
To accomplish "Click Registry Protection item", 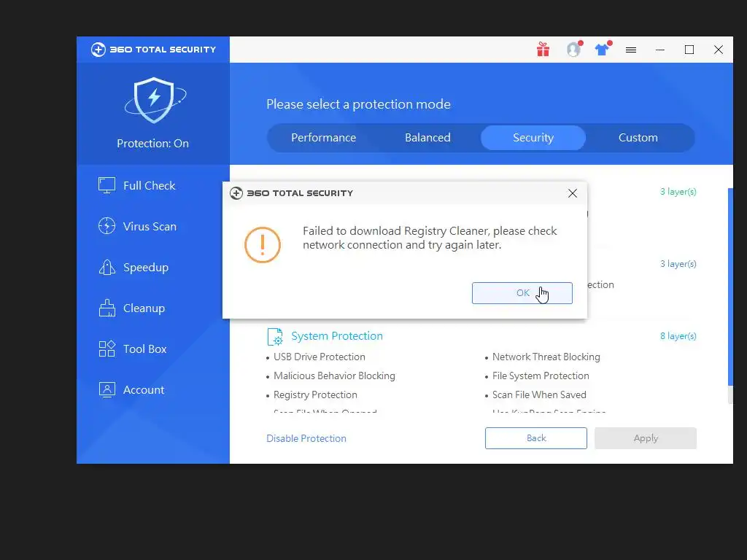I will coord(315,394).
